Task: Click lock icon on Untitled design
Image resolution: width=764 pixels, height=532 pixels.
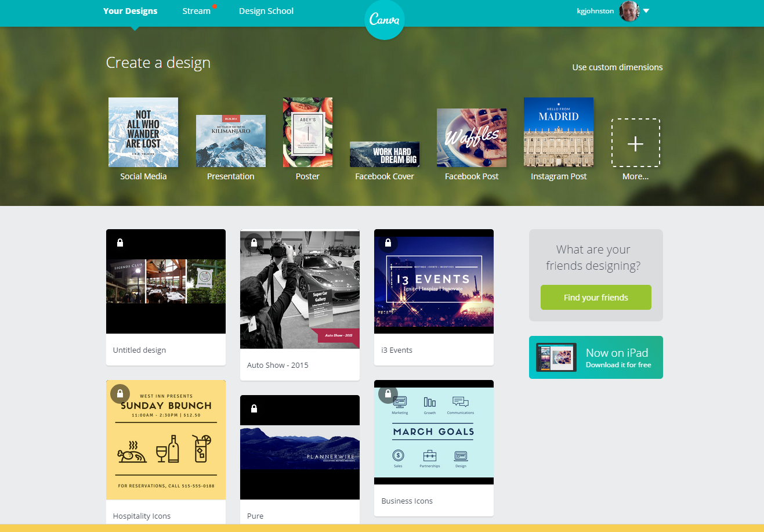Action: pos(120,243)
